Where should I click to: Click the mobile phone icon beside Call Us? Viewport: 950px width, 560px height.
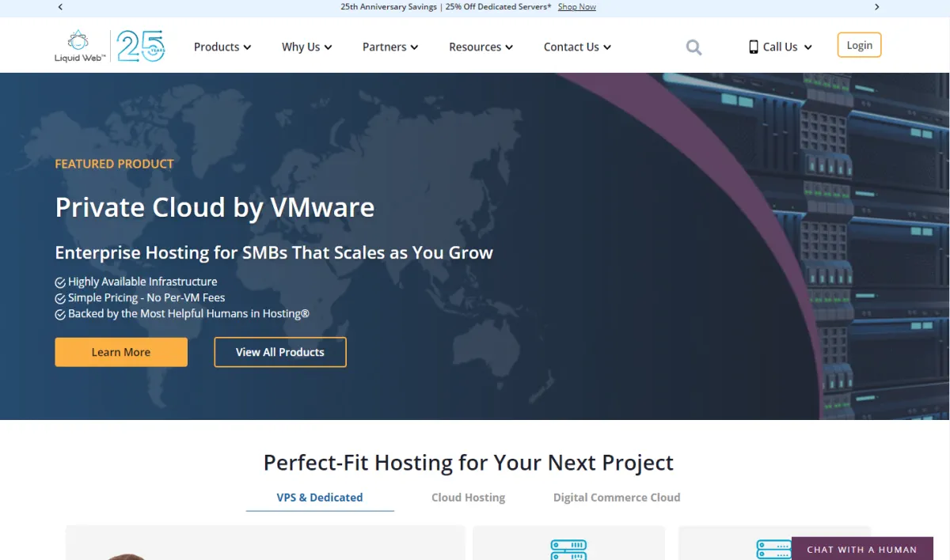pos(754,47)
